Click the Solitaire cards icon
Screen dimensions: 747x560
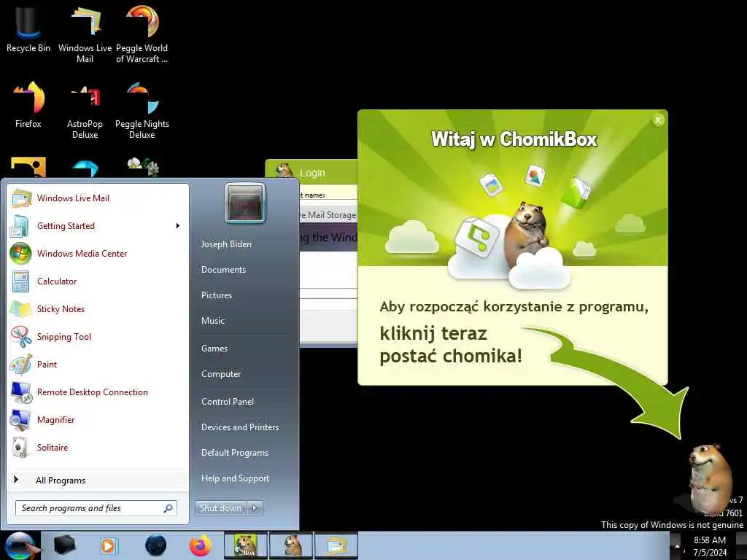click(x=20, y=448)
